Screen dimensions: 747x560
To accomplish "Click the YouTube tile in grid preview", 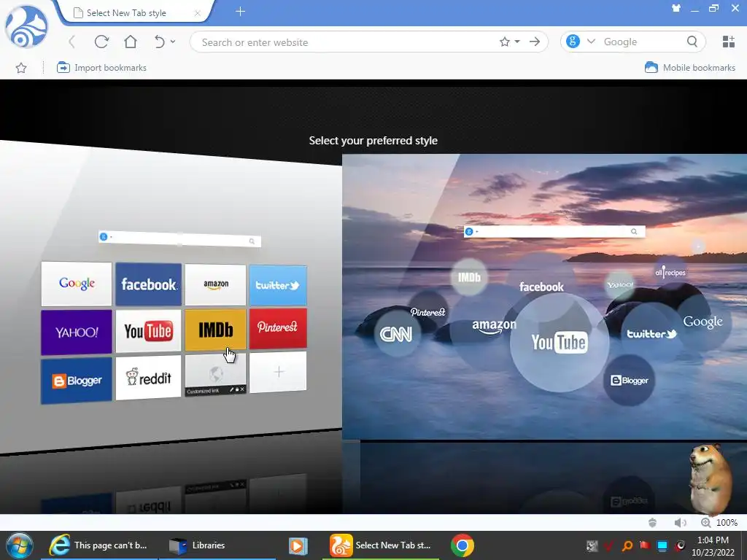I will coord(149,331).
